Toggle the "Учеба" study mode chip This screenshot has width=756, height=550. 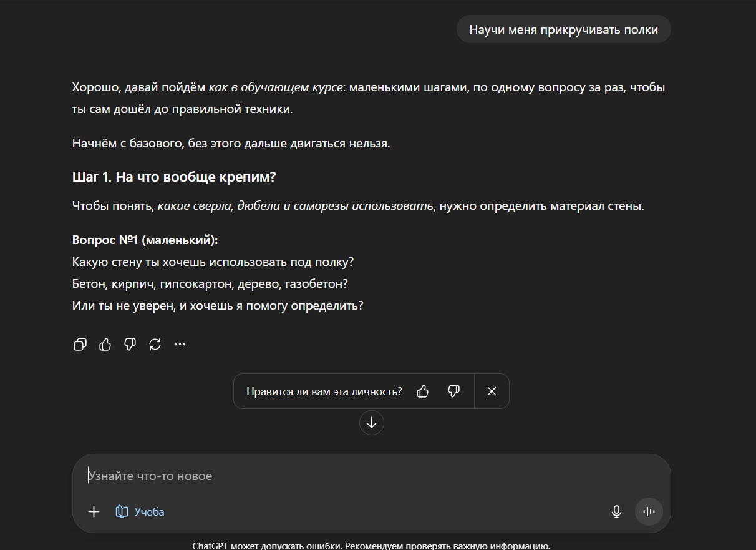140,512
